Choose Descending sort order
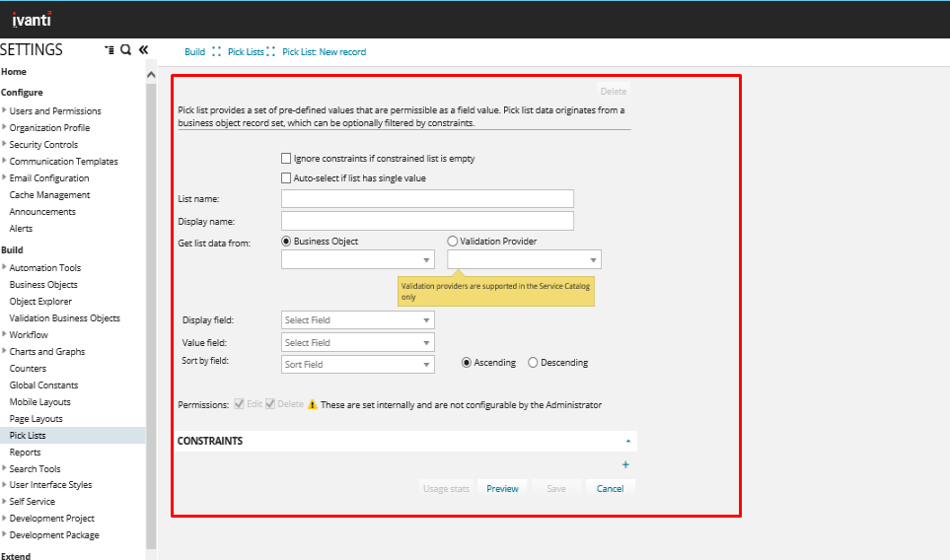Image resolution: width=950 pixels, height=560 pixels. tap(534, 363)
